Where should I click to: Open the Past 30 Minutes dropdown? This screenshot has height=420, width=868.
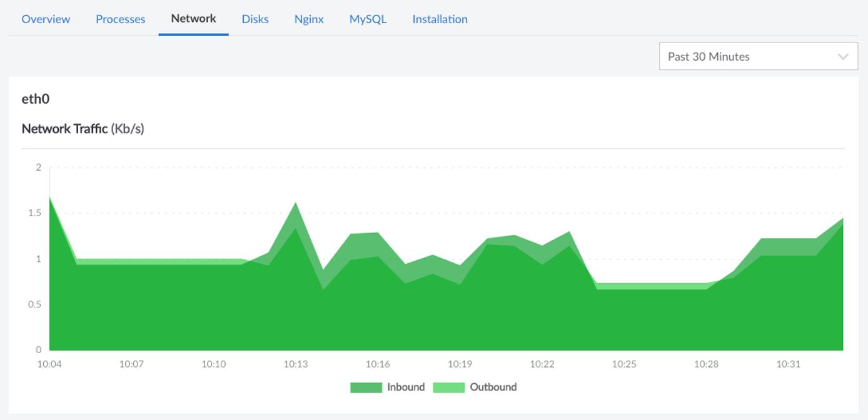click(x=758, y=56)
